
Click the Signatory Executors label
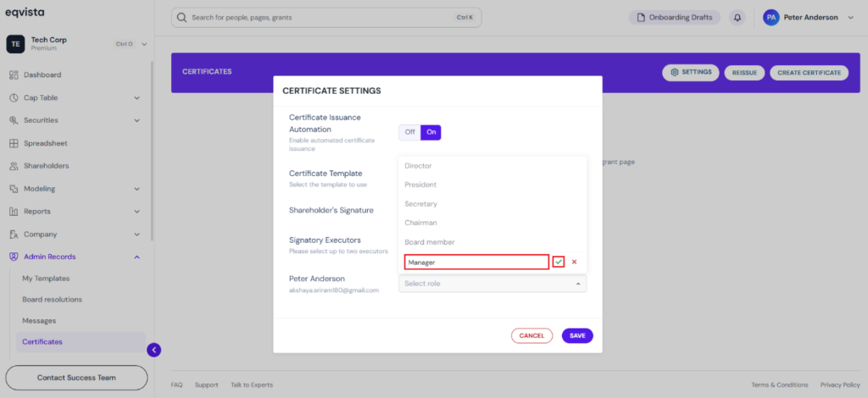tap(325, 240)
